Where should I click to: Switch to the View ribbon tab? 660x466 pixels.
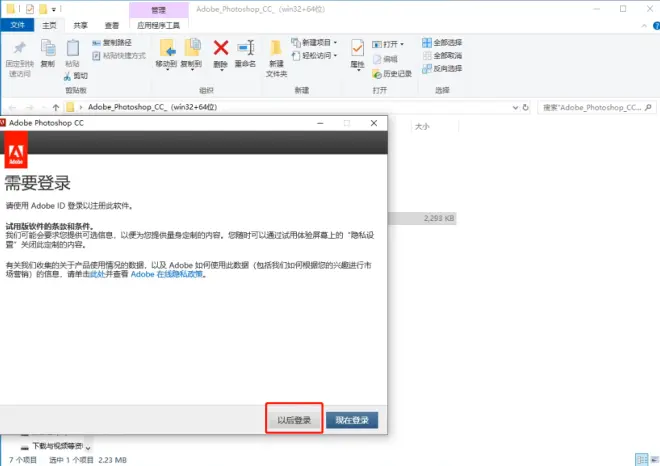coord(112,26)
